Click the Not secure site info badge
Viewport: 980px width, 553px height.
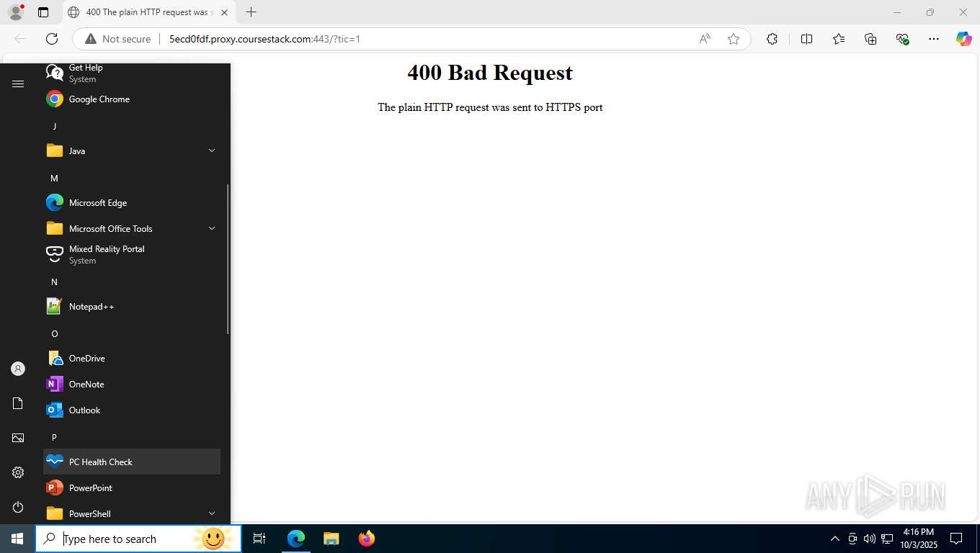pos(118,39)
